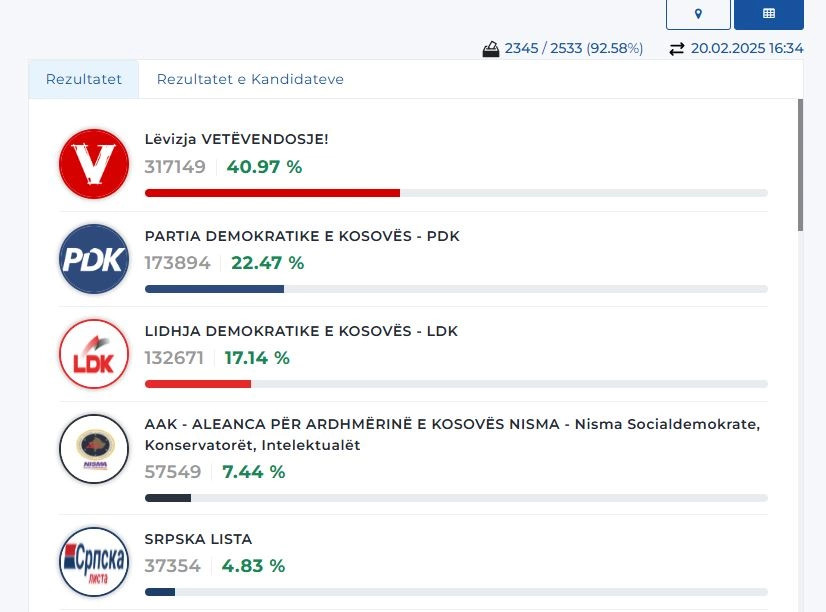This screenshot has width=826, height=612.
Task: Click the LDK party logo
Action: tap(94, 354)
